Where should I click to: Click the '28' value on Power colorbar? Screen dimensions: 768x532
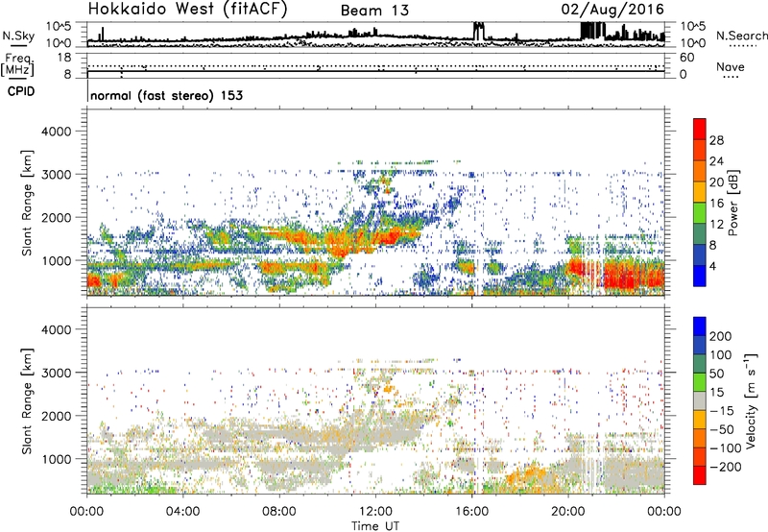(716, 140)
